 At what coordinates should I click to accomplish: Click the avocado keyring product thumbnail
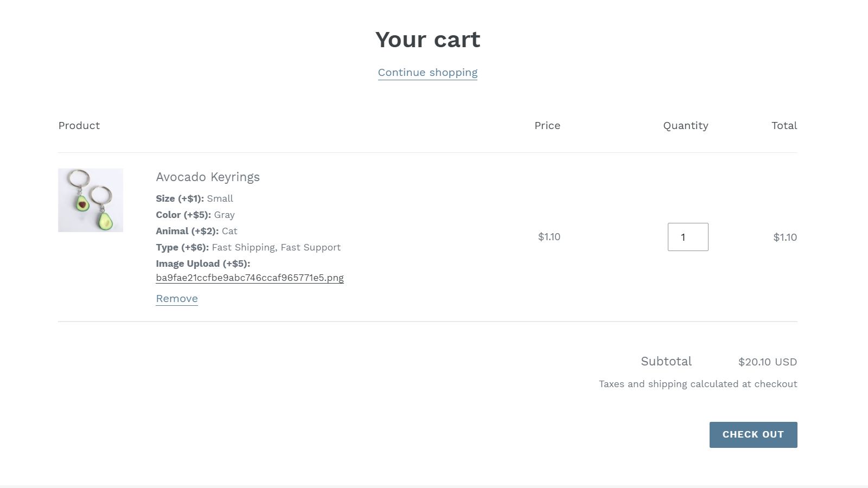pyautogui.click(x=91, y=200)
